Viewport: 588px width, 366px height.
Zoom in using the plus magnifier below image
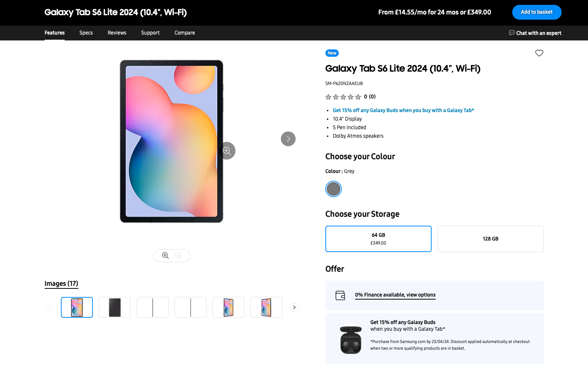(165, 255)
